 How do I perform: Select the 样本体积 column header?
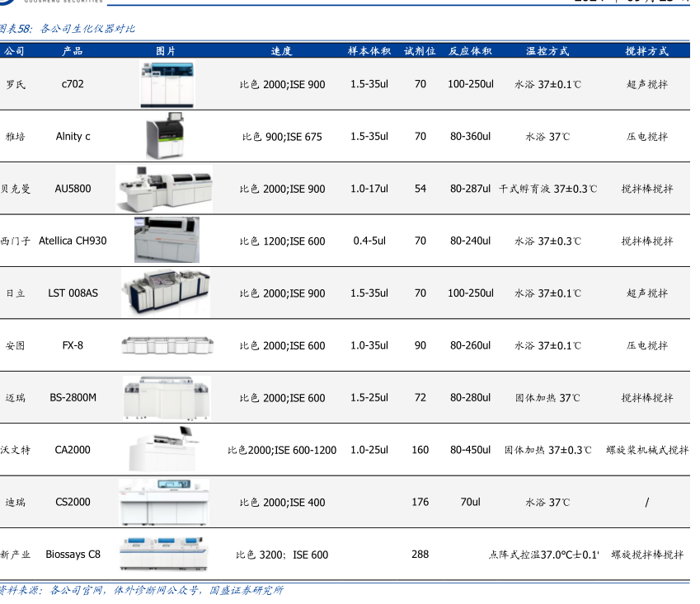pyautogui.click(x=369, y=51)
